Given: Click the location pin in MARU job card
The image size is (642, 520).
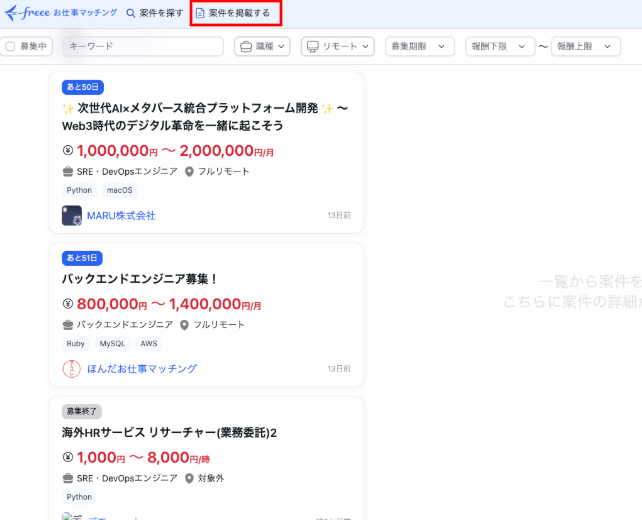Looking at the screenshot, I should click(x=189, y=172).
